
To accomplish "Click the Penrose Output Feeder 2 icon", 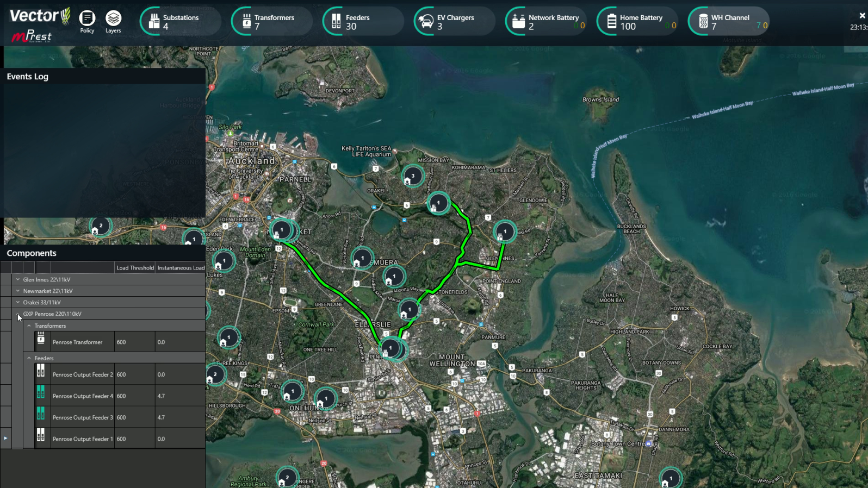I will tap(41, 371).
